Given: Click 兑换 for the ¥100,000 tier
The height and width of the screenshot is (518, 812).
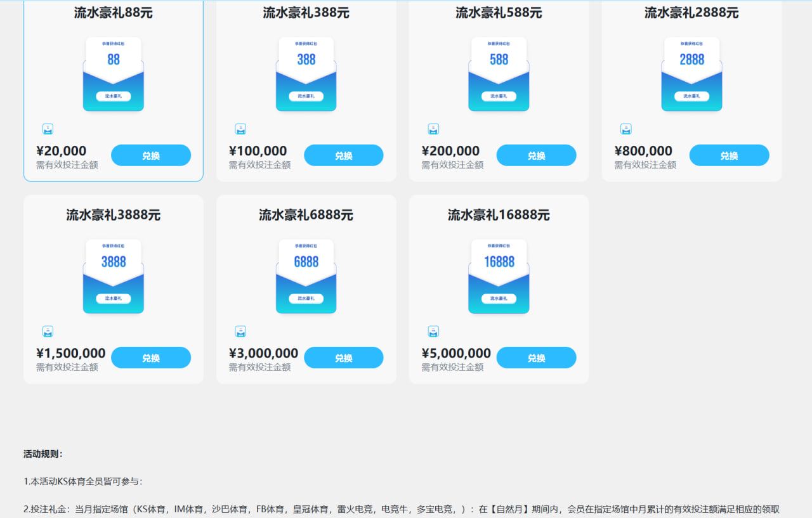Looking at the screenshot, I should pos(344,155).
